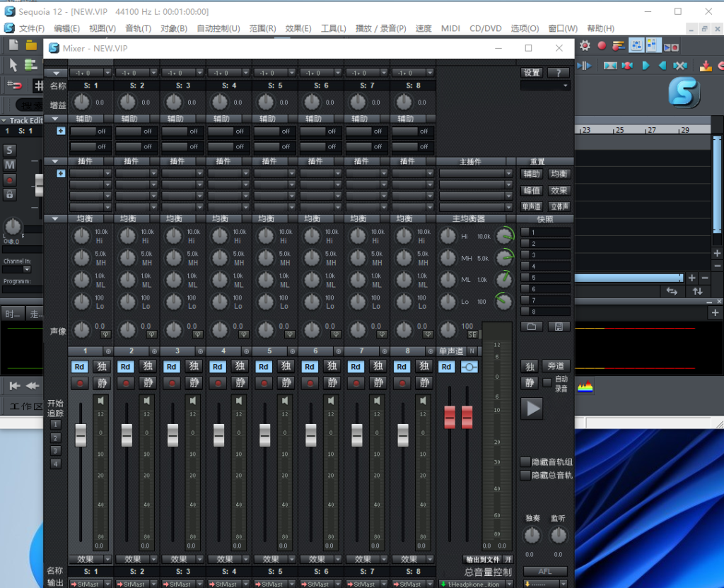Mute mixer channel 5 with 静 button
The width and height of the screenshot is (724, 588).
[x=286, y=383]
